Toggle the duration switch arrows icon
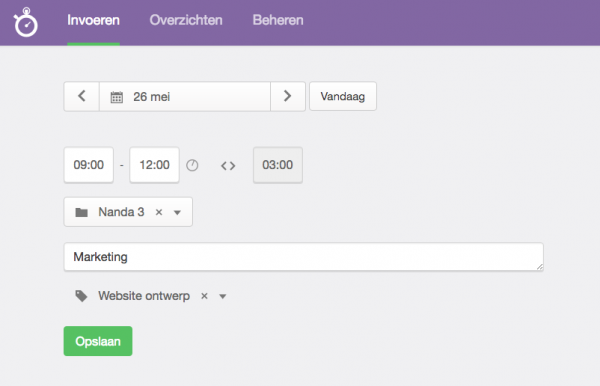Viewport: 600px width, 386px height. tap(228, 166)
